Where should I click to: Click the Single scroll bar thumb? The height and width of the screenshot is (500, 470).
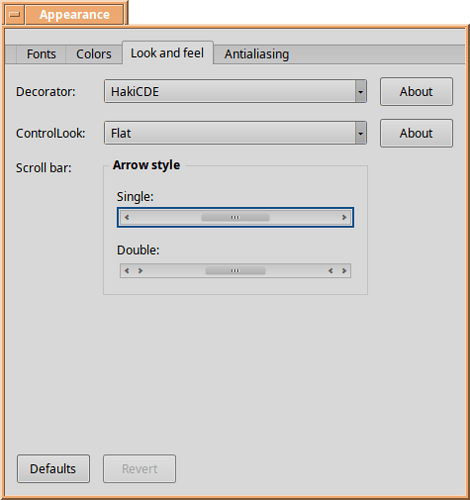point(235,217)
